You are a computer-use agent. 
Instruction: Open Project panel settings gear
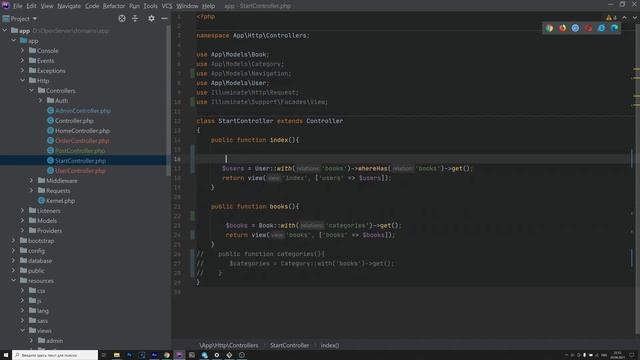click(151, 18)
